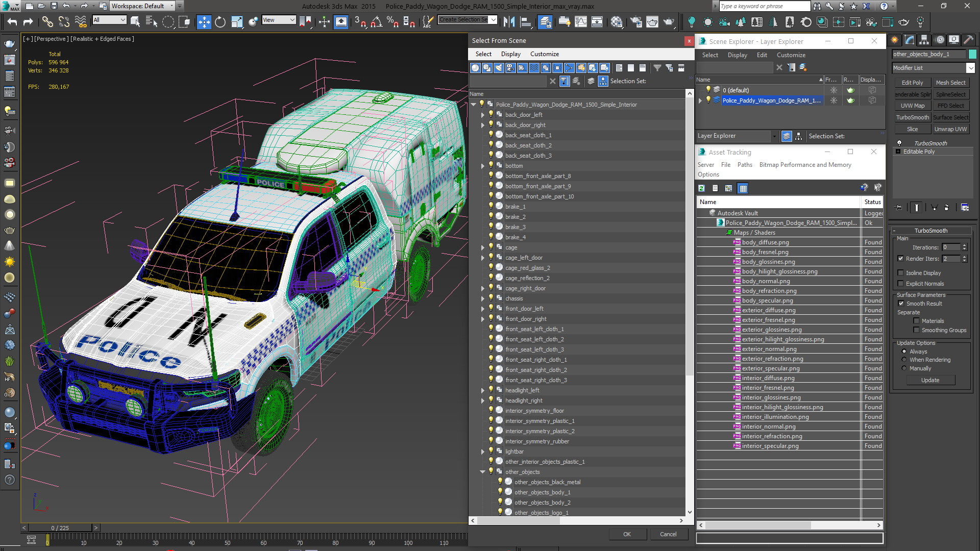
Task: Enable Separate by Materials checkbox
Action: [x=917, y=321]
